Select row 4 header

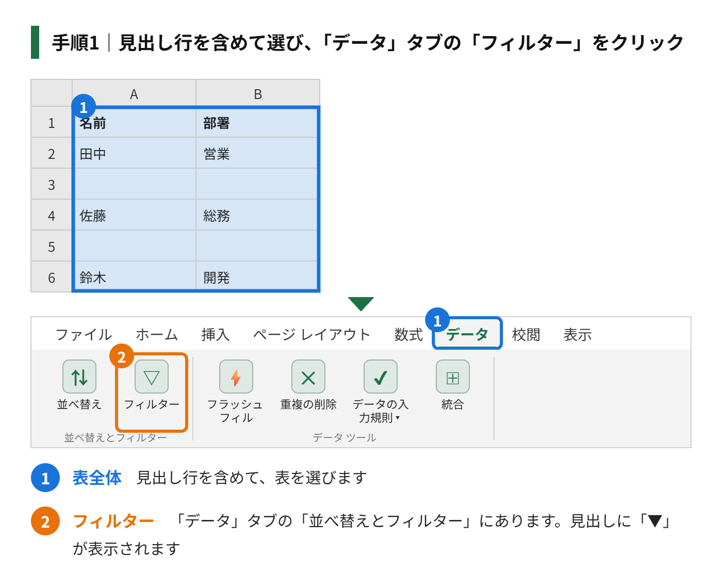(x=52, y=215)
